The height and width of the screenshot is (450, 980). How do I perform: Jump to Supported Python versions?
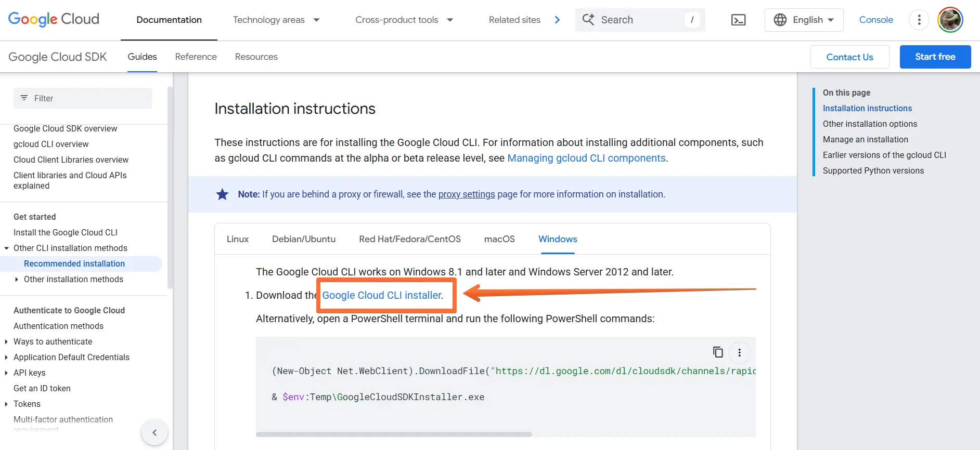[873, 170]
